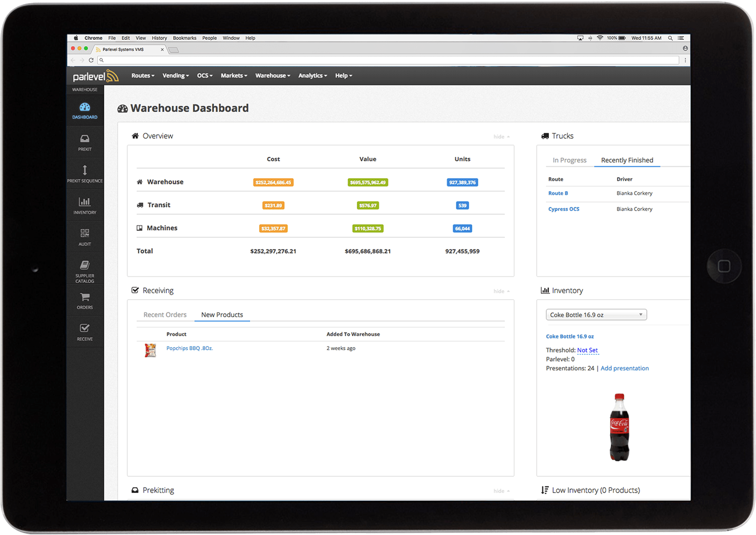Viewport: 756px width, 535px height.
Task: Open the Chrome View menu
Action: click(x=141, y=38)
